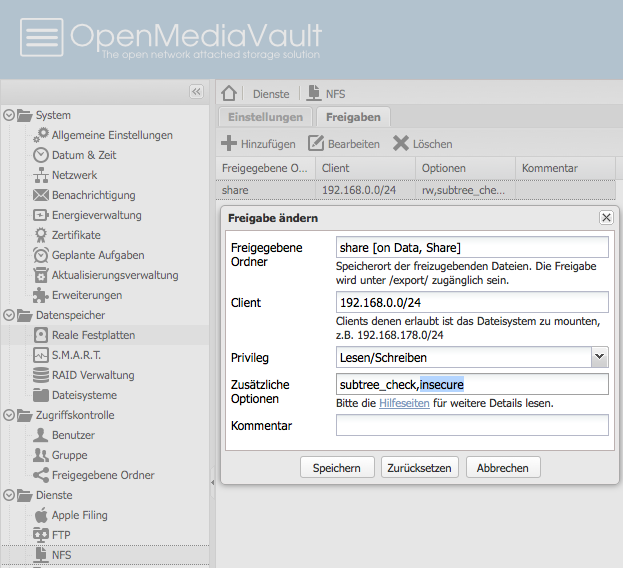Open Energieverwaltung settings
The height and width of the screenshot is (568, 623).
[96, 215]
